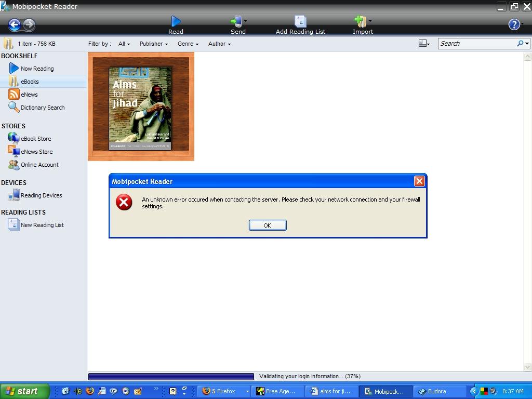Open Import options dropdown arrow

click(x=370, y=21)
